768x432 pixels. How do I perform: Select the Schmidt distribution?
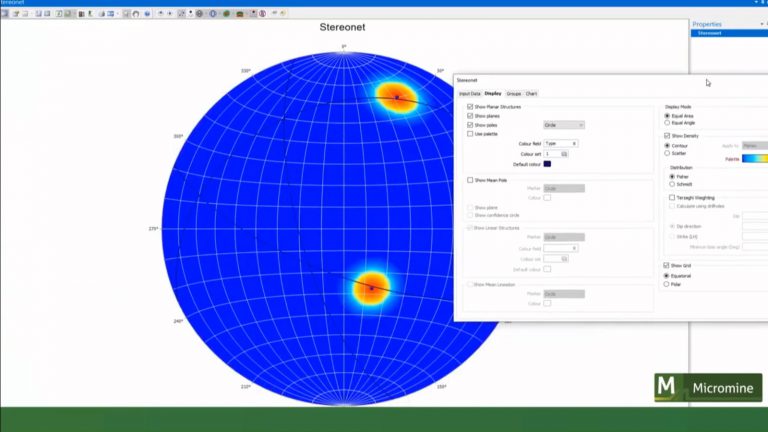672,184
